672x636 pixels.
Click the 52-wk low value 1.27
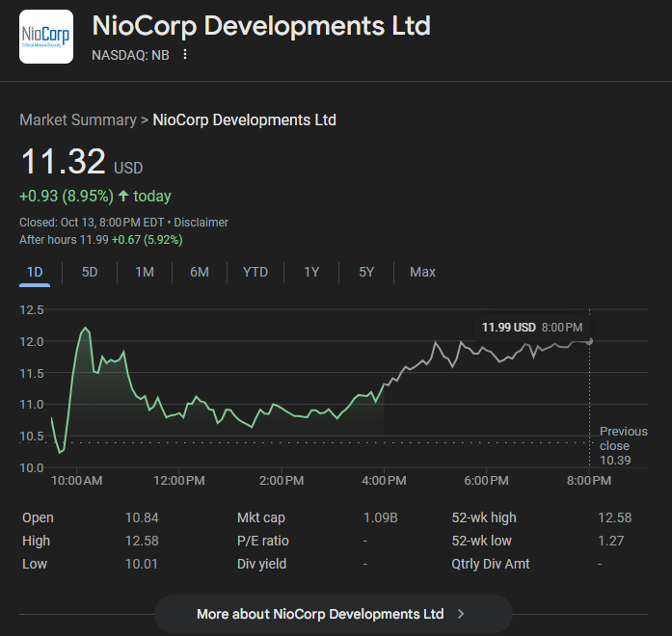pyautogui.click(x=610, y=541)
